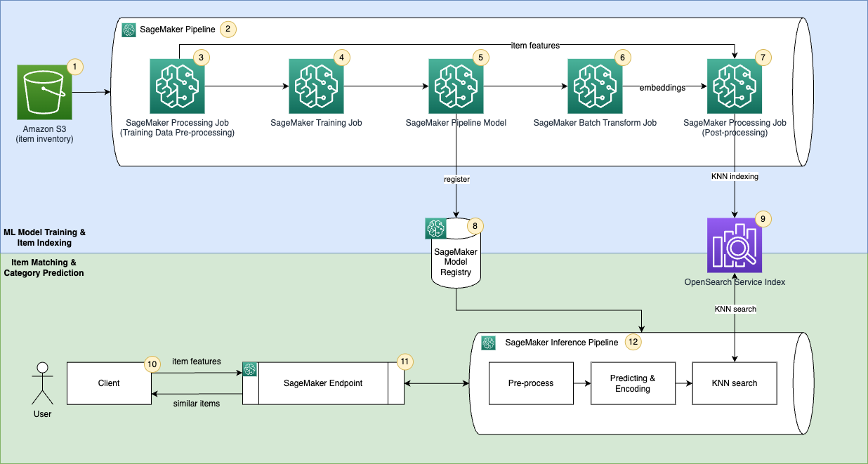Click 'KNN search' label below OpenSearch icon

735,309
